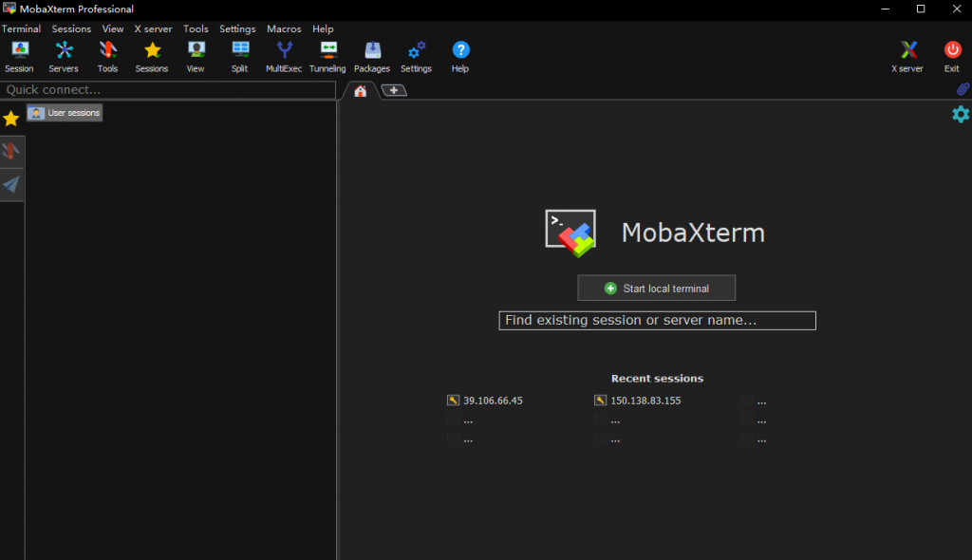Open the Macros menu

(284, 28)
